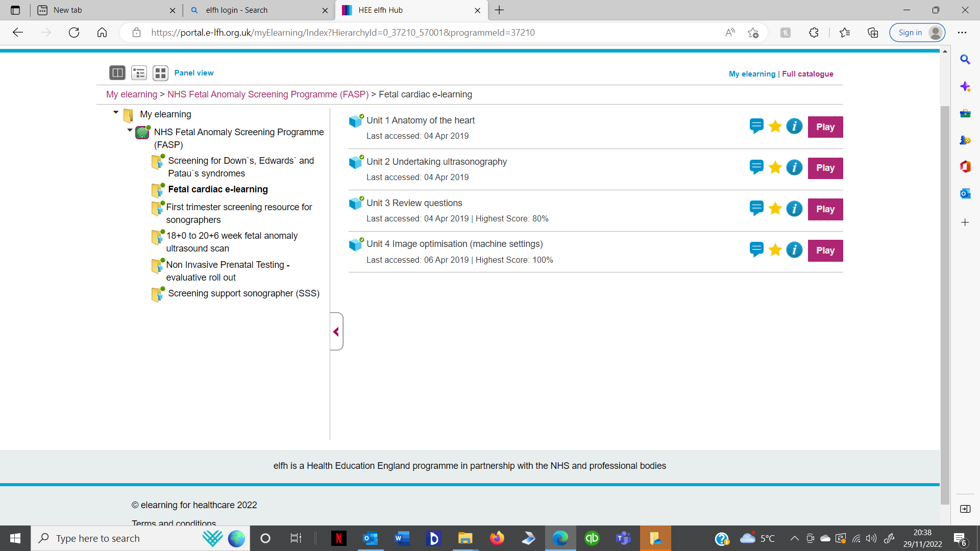The height and width of the screenshot is (551, 980).
Task: Collapse the NHS Fetal Anomaly Screening Programme node
Action: (x=130, y=130)
